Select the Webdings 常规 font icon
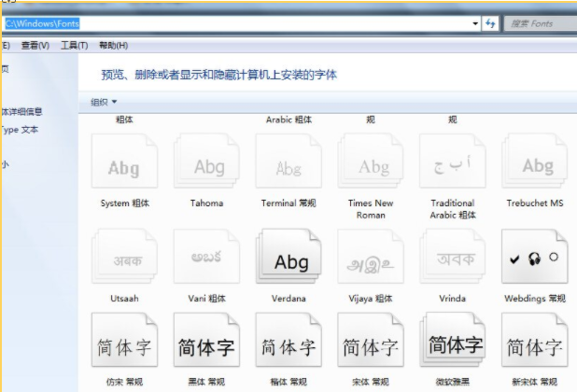This screenshot has height=392, width=577. pyautogui.click(x=535, y=257)
